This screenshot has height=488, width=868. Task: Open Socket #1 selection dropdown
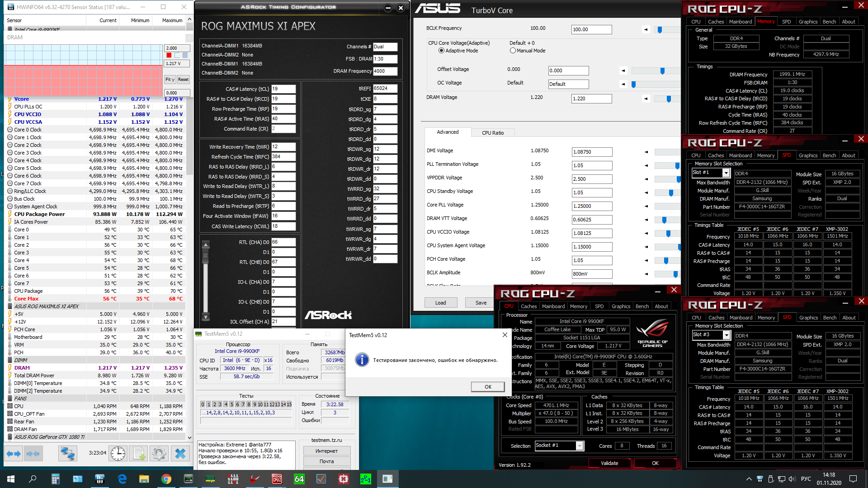(x=580, y=446)
